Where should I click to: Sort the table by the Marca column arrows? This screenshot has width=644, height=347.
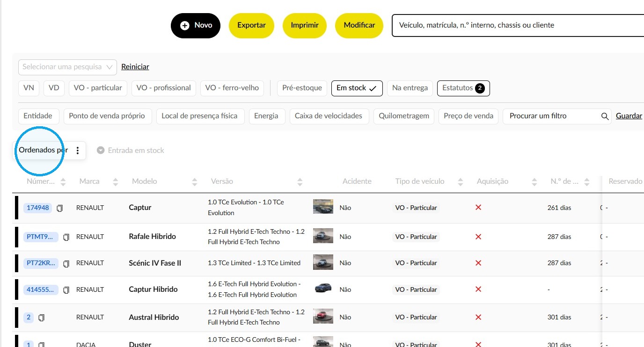coord(116,182)
